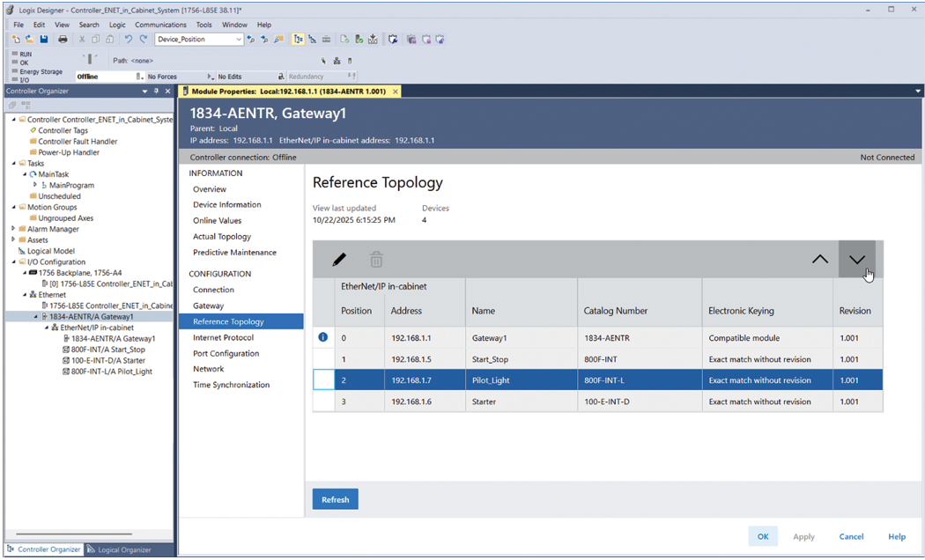Redo the last action
Screen dimensions: 925x560
(143, 40)
